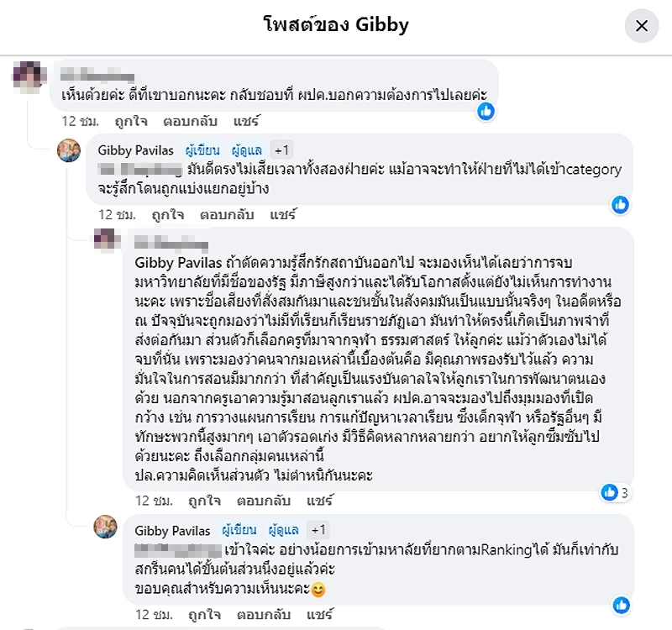Click the top commenter's profile picture
672x630 pixels.
pyautogui.click(x=27, y=76)
